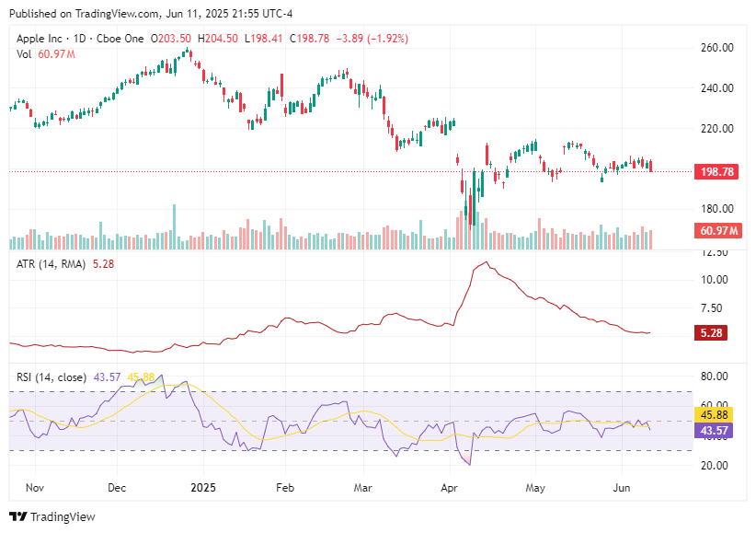Click the 7.50 ATR axis label
Screen dimensions: 756x533
pos(711,308)
